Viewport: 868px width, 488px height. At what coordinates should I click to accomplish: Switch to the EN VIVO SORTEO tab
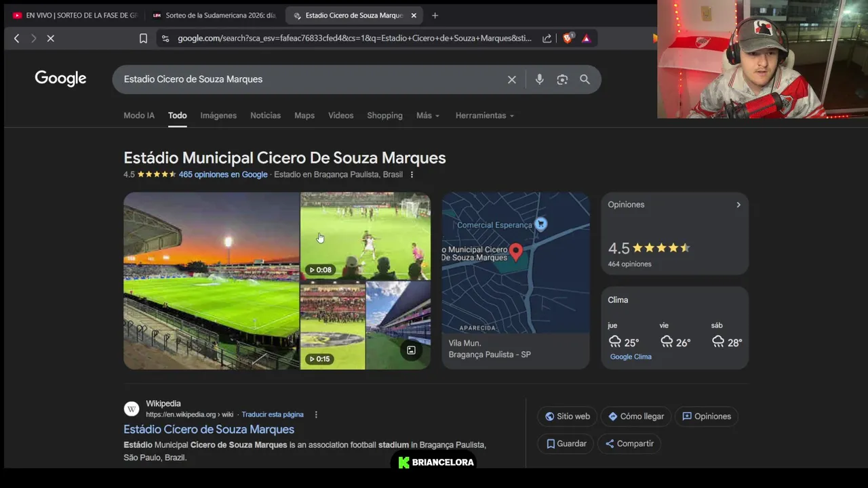(75, 15)
